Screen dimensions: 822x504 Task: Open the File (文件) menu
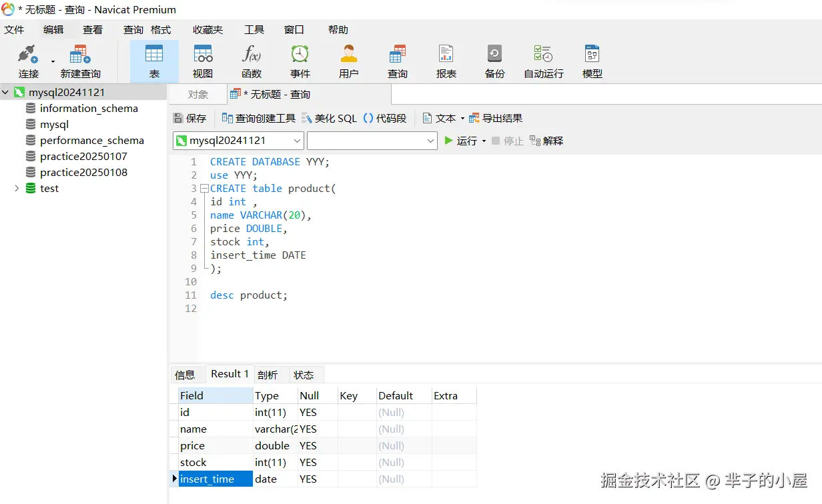click(14, 29)
